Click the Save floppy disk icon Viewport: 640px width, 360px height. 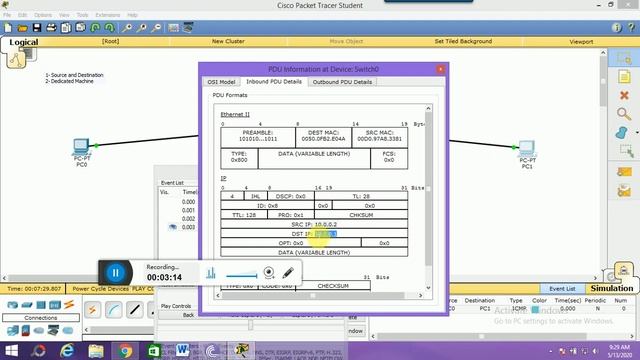(37, 28)
